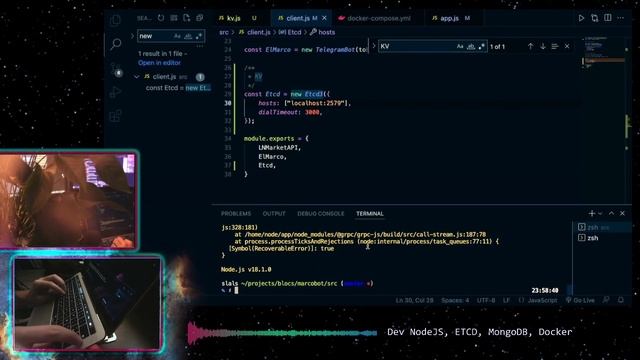
Task: Open the Debug Console tab
Action: 321,213
